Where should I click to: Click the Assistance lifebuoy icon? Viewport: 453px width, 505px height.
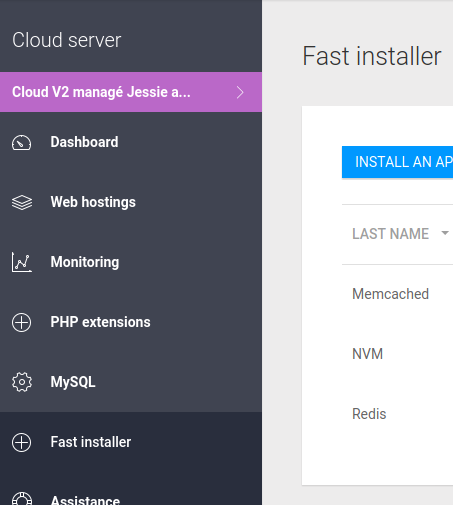tap(22, 499)
